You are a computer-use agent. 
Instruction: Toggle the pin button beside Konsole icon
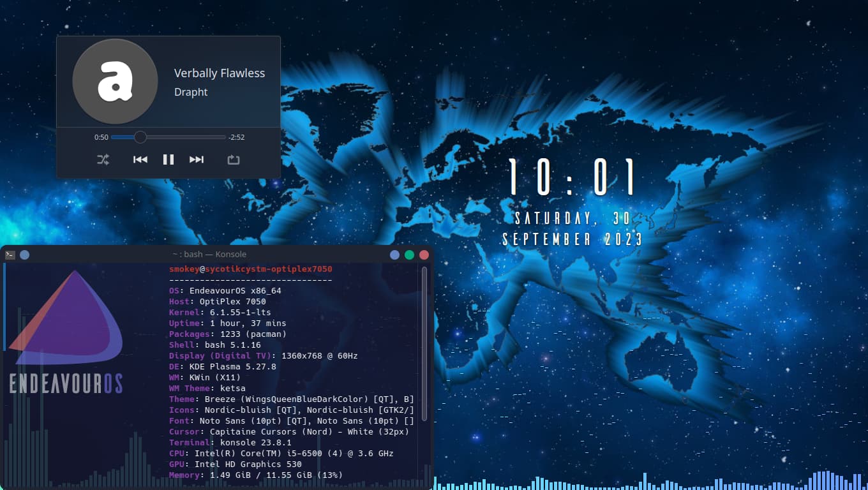point(24,255)
